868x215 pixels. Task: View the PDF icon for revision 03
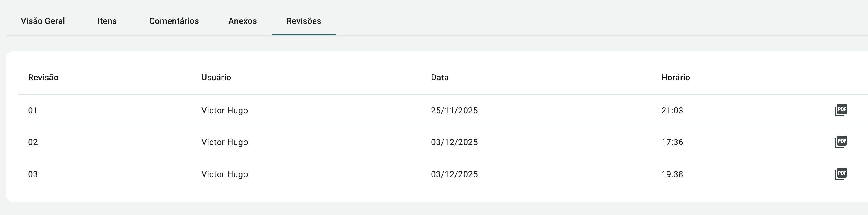[x=840, y=174]
